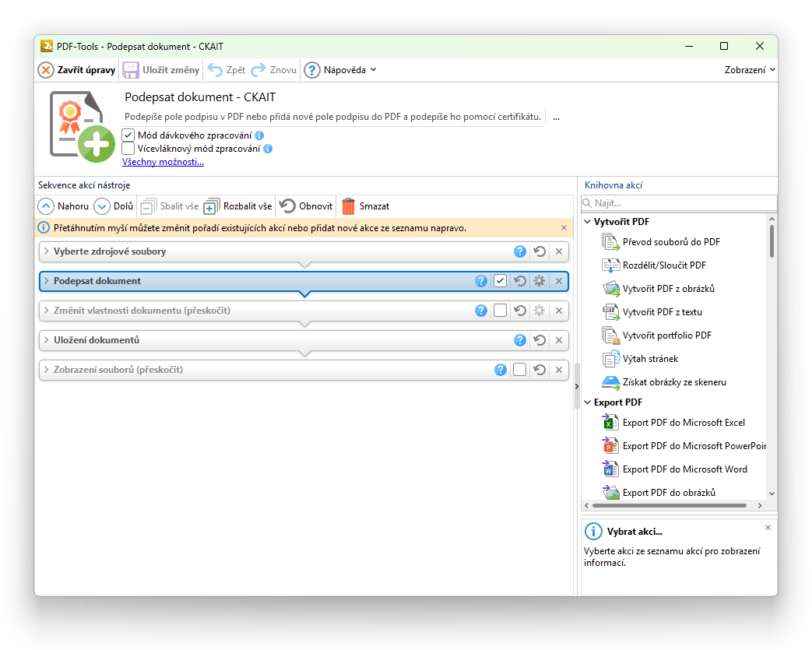This screenshot has height=650, width=812.
Task: Select Rozdělit/Sloučit PDF action
Action: pyautogui.click(x=654, y=265)
